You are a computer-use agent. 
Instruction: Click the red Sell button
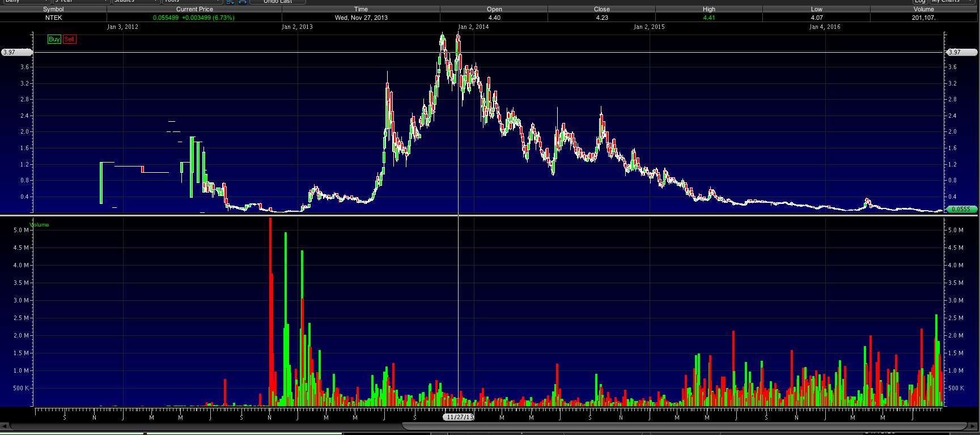69,39
